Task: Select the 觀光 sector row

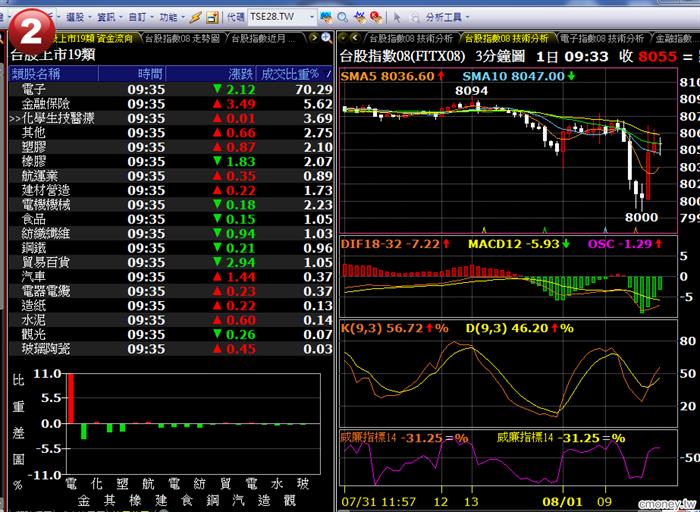Action: [x=171, y=334]
